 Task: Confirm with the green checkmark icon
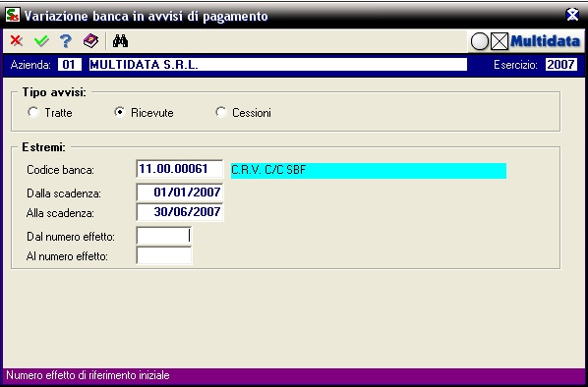point(41,41)
